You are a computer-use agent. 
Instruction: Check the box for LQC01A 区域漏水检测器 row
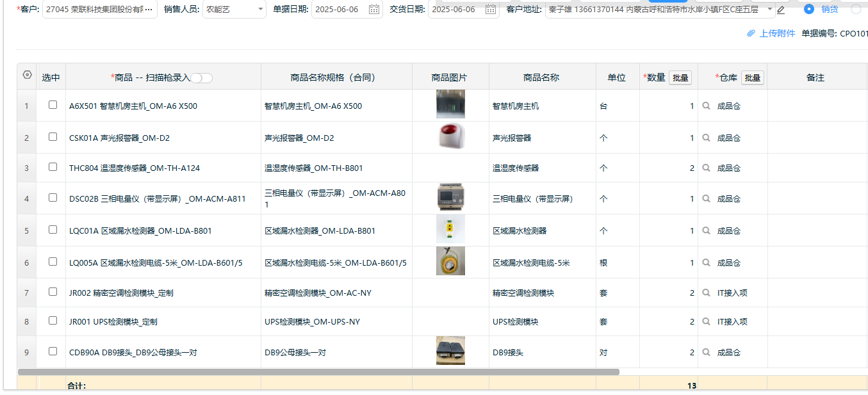pyautogui.click(x=53, y=229)
